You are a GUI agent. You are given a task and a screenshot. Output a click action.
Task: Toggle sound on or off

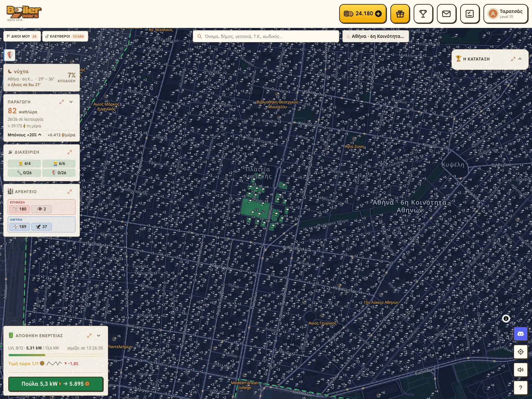[521, 369]
